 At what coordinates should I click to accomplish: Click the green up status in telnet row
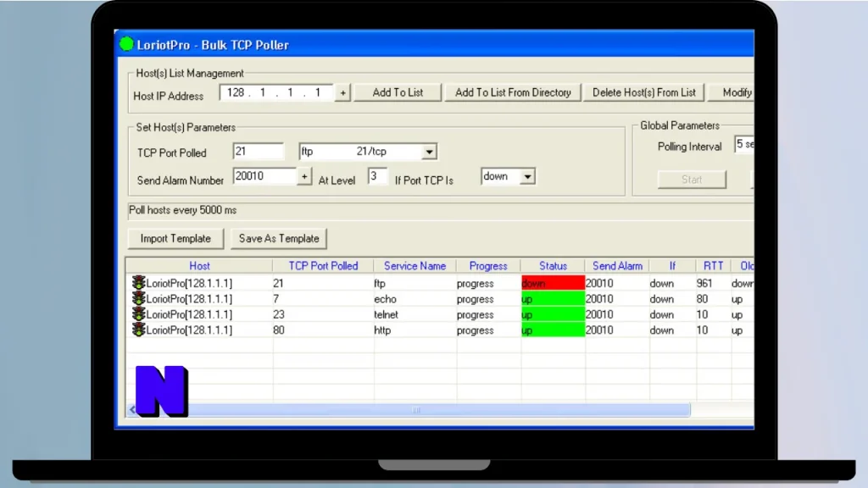click(553, 314)
